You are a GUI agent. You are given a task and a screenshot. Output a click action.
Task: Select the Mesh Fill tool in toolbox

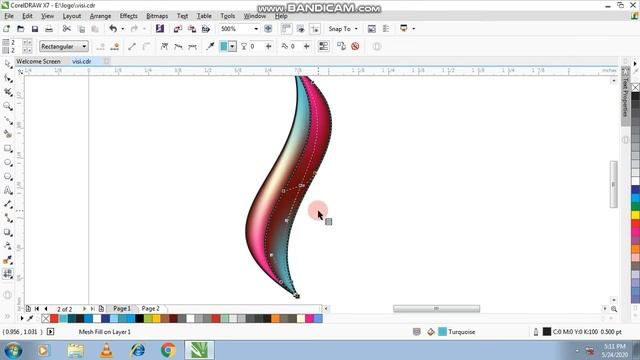(x=8, y=274)
